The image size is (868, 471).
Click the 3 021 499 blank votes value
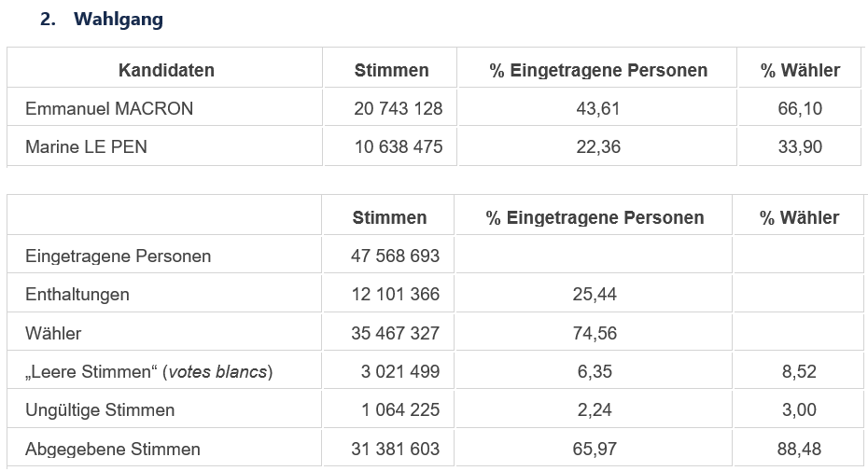click(x=400, y=372)
